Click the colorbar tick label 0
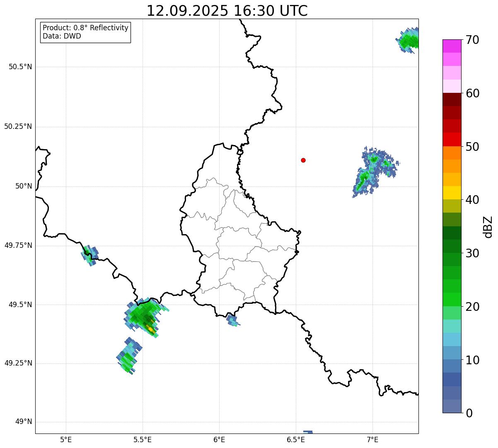Image resolution: width=498 pixels, height=448 pixels. pyautogui.click(x=469, y=413)
